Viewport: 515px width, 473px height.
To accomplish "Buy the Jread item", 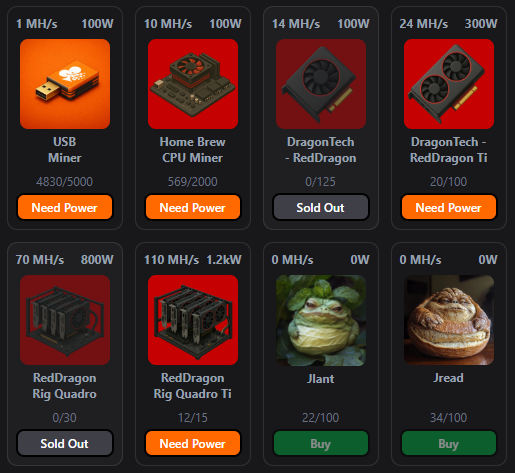I will pyautogui.click(x=449, y=443).
